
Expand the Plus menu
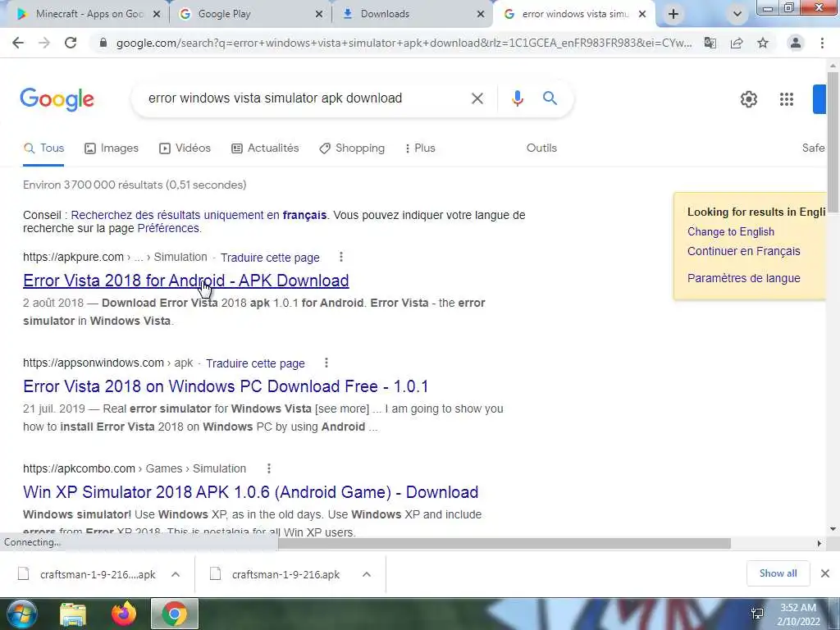click(x=420, y=148)
